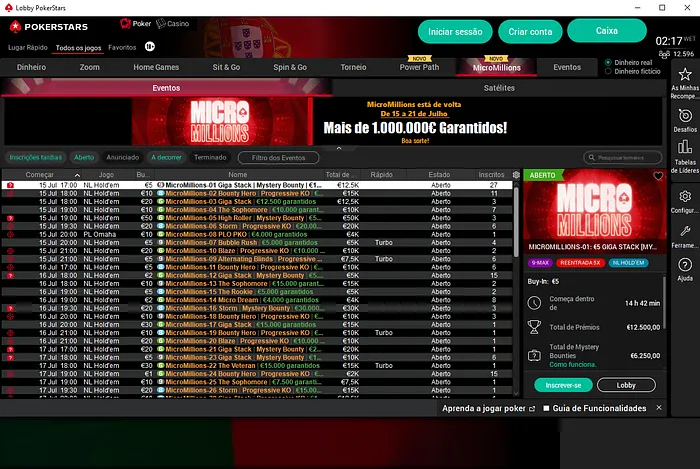Open the Configurações gear icon in sidebar
Screen dimensions: 700x469
[x=685, y=196]
